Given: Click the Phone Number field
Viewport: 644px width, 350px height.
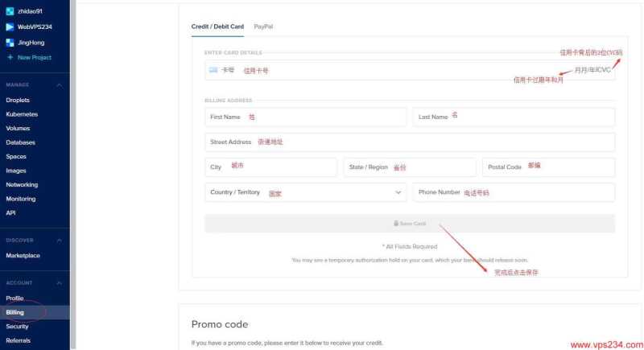Looking at the screenshot, I should point(514,192).
